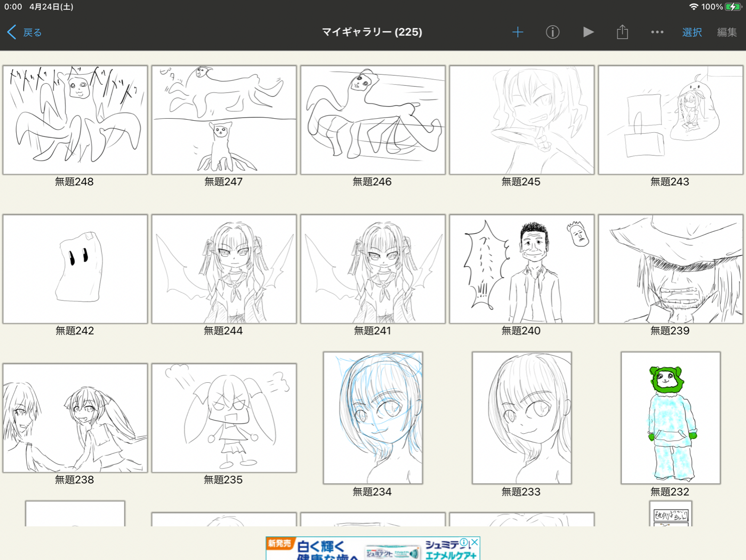Open ghost sketch thumbnail 無題242
The image size is (746, 560).
[x=75, y=269]
